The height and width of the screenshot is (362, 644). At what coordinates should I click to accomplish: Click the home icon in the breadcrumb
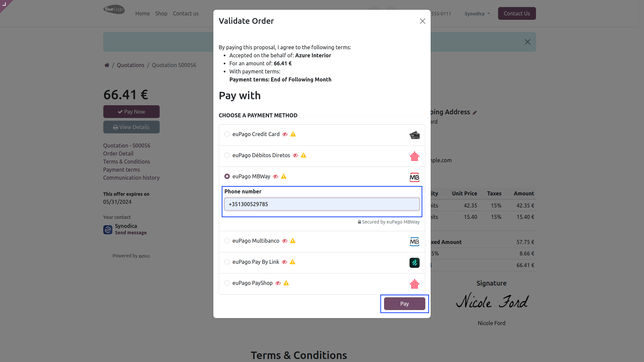point(107,65)
